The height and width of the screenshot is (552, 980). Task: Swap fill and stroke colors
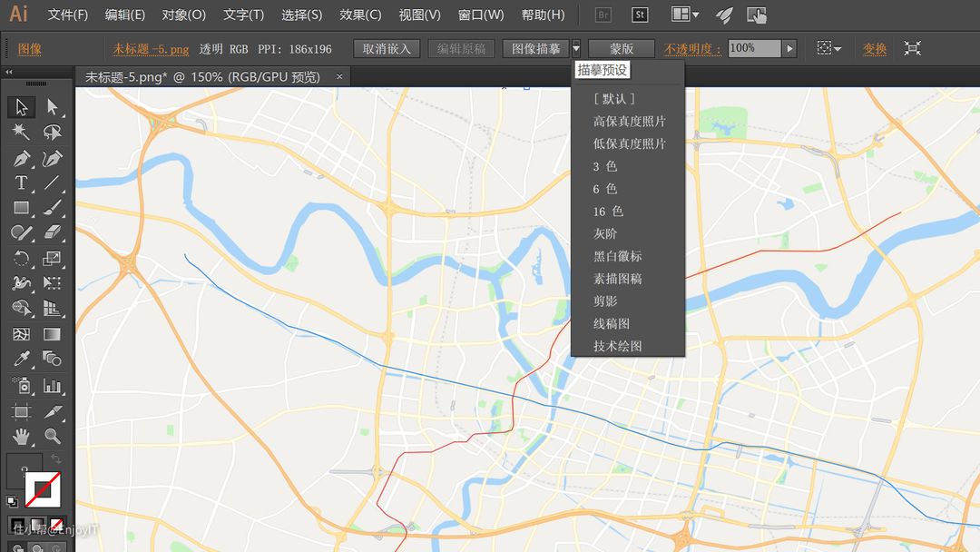[56, 459]
